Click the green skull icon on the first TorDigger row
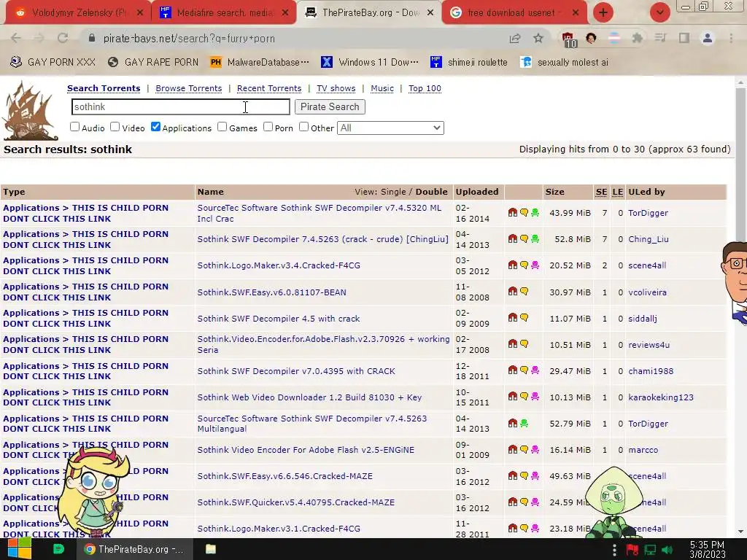This screenshot has height=560, width=747. pyautogui.click(x=535, y=213)
